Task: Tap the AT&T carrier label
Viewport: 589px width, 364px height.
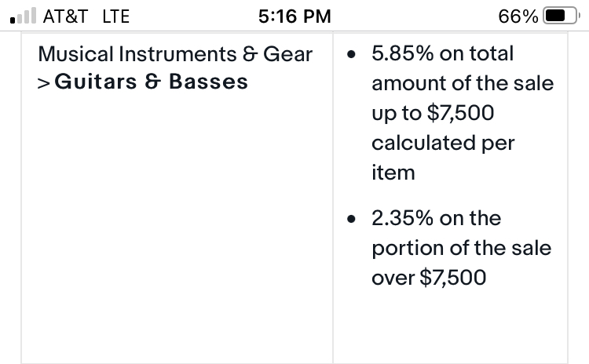Action: [65, 16]
